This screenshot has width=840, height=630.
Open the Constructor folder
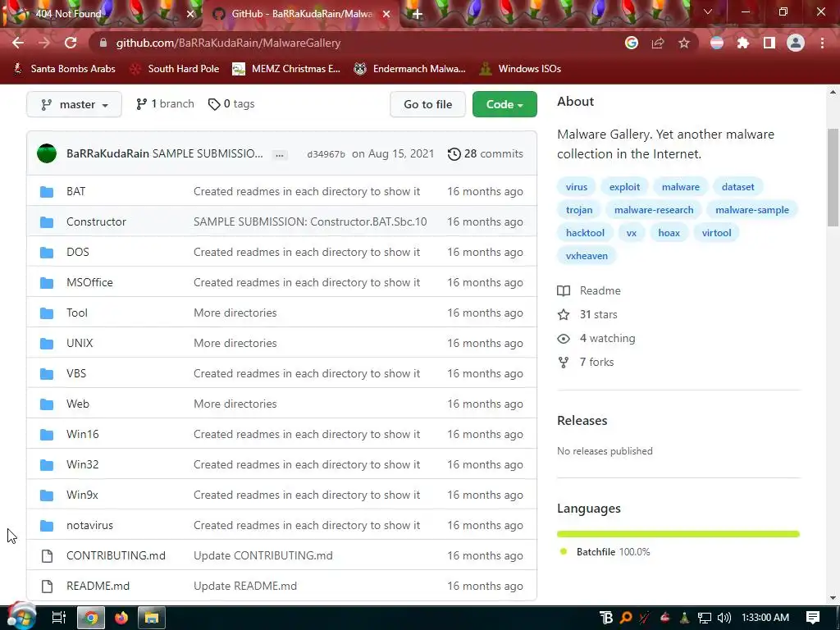(96, 221)
